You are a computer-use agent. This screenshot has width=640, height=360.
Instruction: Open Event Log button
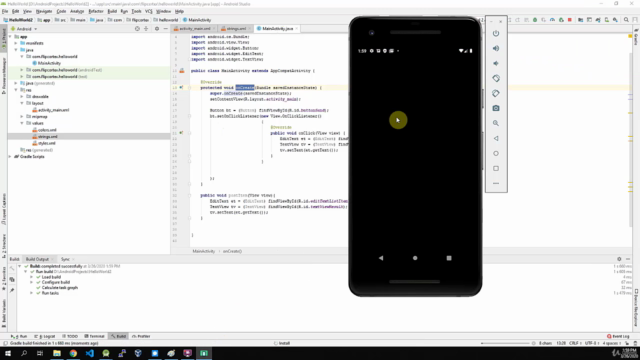pyautogui.click(x=618, y=336)
